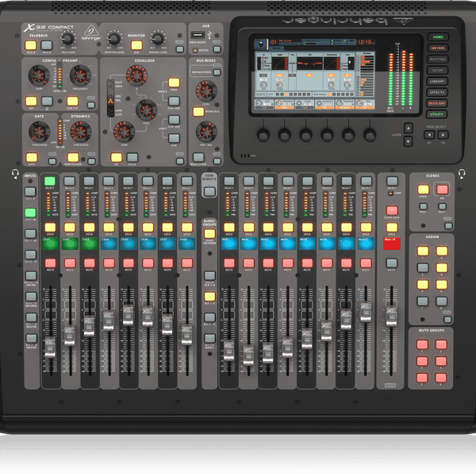Click the Monitor Level knob
The width and height of the screenshot is (476, 476).
113,39
